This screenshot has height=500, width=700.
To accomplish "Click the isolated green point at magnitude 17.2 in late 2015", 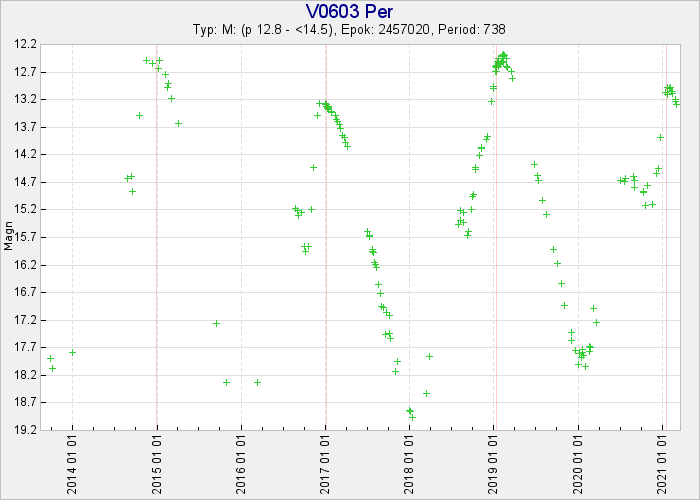I will pyautogui.click(x=216, y=323).
